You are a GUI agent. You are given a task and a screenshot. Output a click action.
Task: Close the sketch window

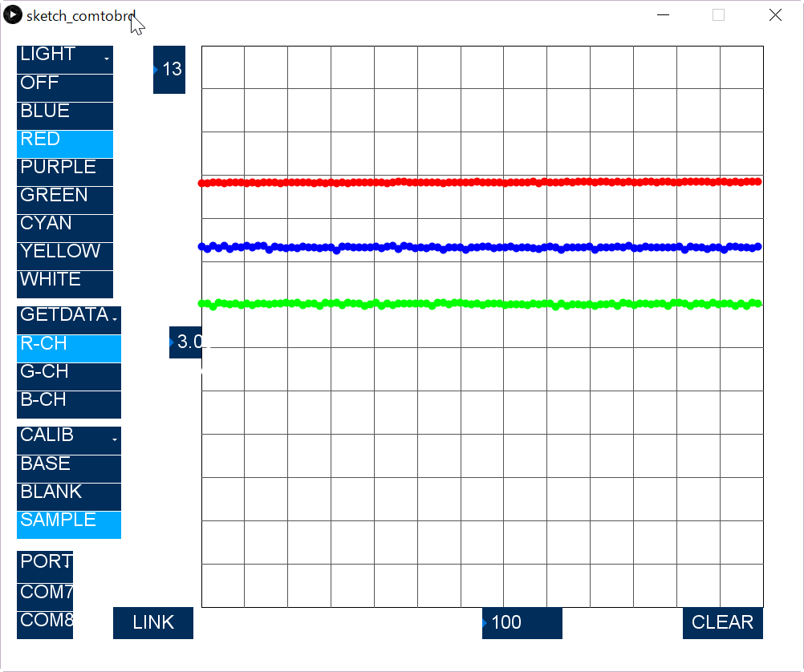pyautogui.click(x=775, y=15)
